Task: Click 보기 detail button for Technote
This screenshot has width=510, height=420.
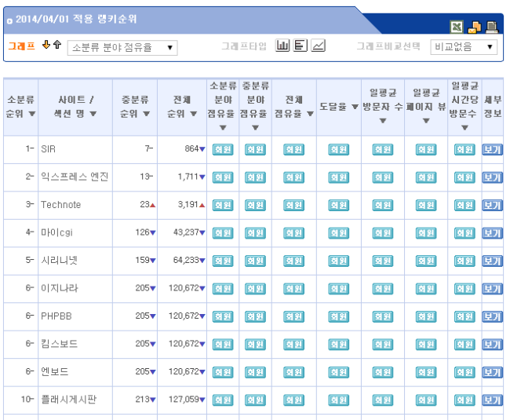Action: tap(492, 205)
